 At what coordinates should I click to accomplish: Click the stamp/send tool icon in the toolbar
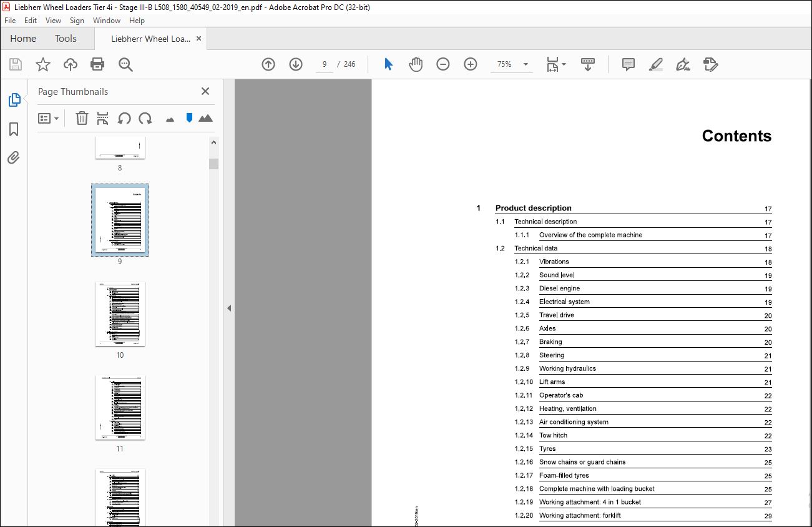point(710,64)
